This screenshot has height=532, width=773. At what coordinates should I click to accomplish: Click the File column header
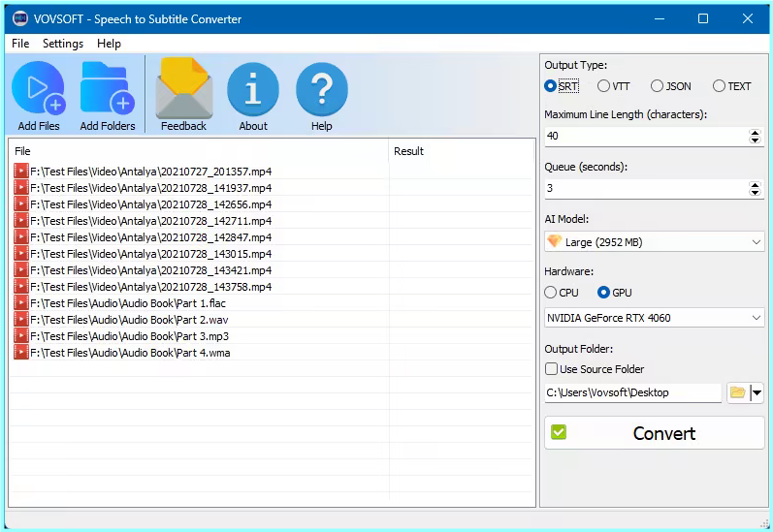point(199,151)
